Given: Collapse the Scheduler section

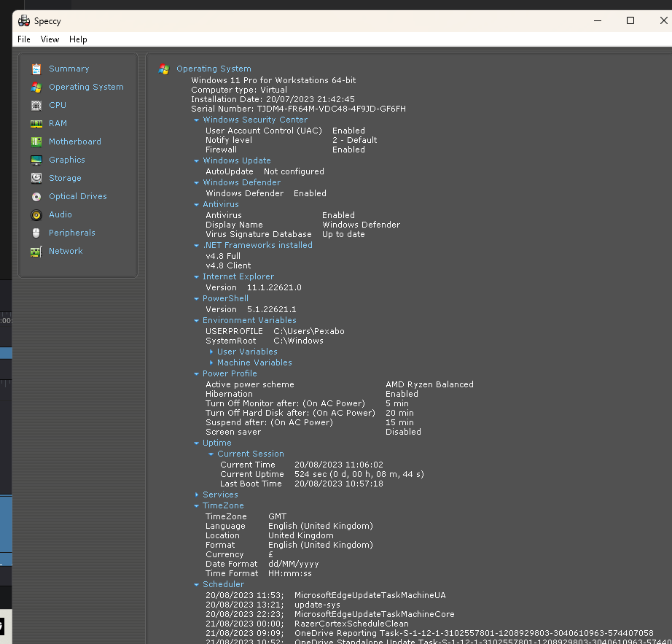Looking at the screenshot, I should [196, 585].
